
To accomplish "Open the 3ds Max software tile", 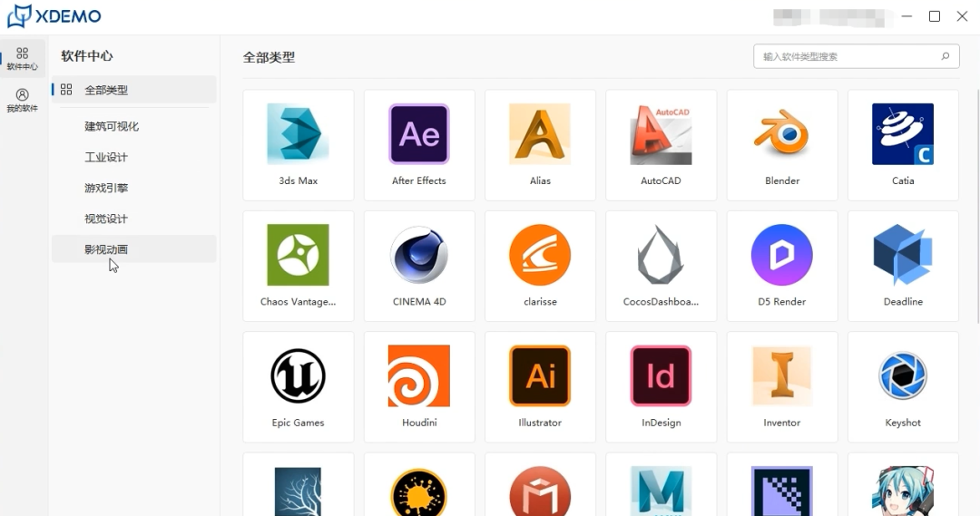I will [x=299, y=145].
